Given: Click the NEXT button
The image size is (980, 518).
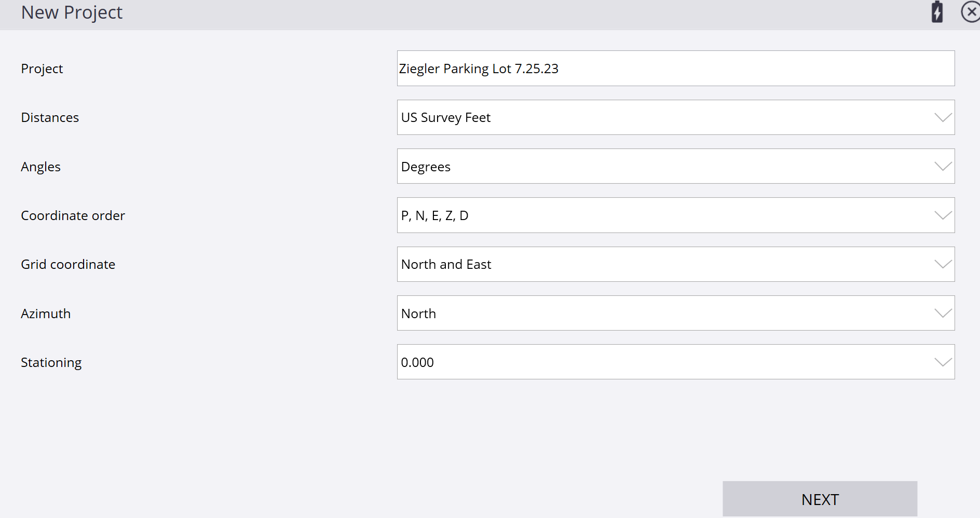Looking at the screenshot, I should (x=820, y=499).
